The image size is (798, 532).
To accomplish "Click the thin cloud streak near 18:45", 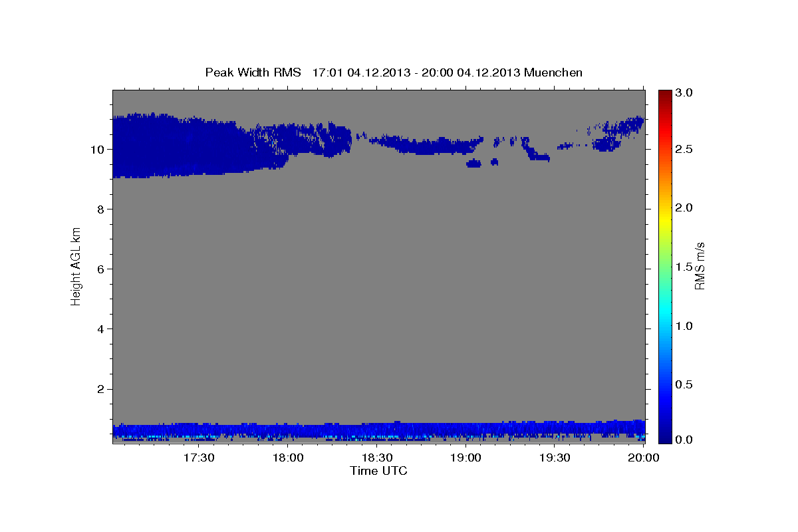I will [x=426, y=144].
